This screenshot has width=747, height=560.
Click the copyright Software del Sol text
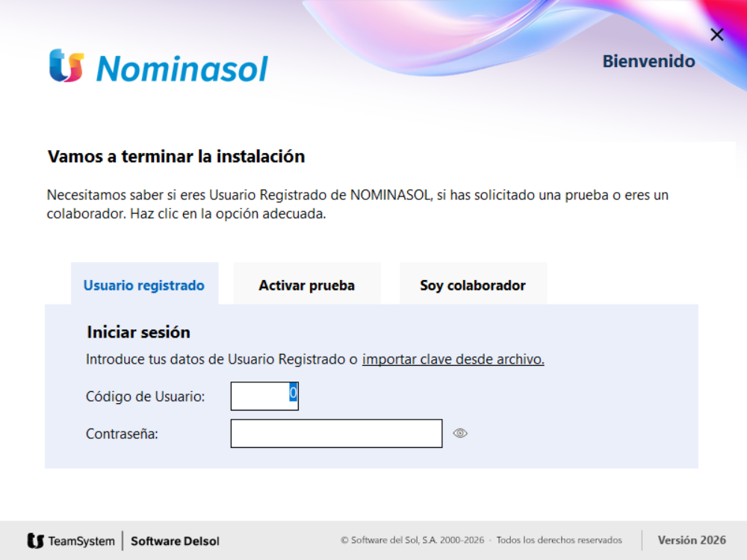coord(412,540)
